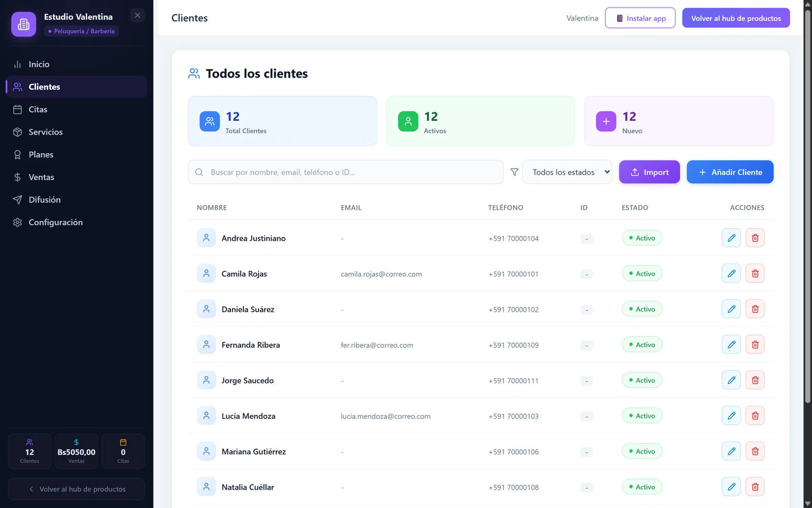The height and width of the screenshot is (508, 812).
Task: Delete Daniela Suárez via trash icon
Action: click(755, 309)
